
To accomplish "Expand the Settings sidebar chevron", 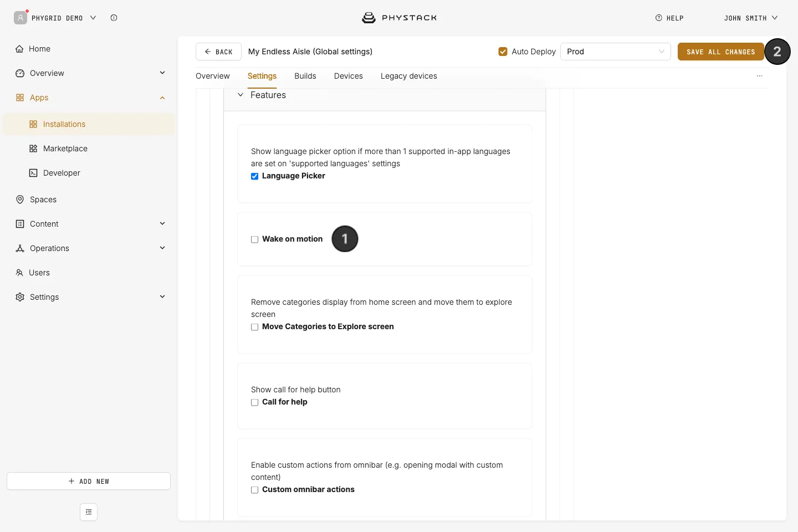I will (162, 296).
